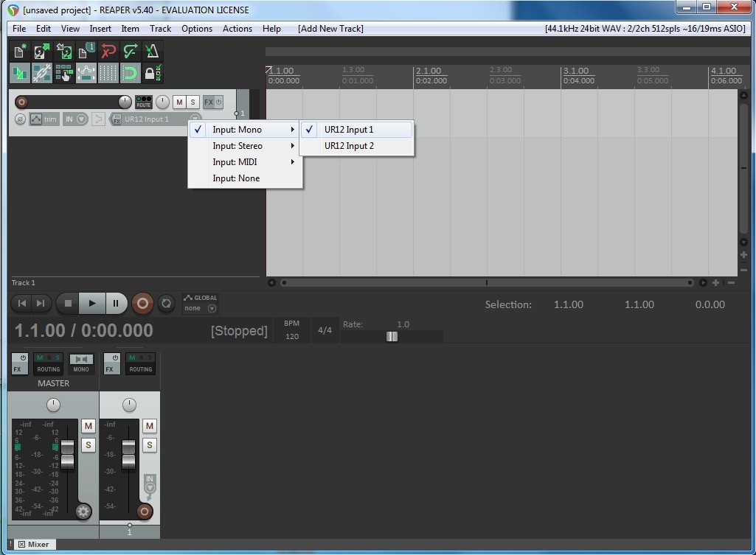The height and width of the screenshot is (555, 756).
Task: Click the transport Pause button
Action: [116, 304]
